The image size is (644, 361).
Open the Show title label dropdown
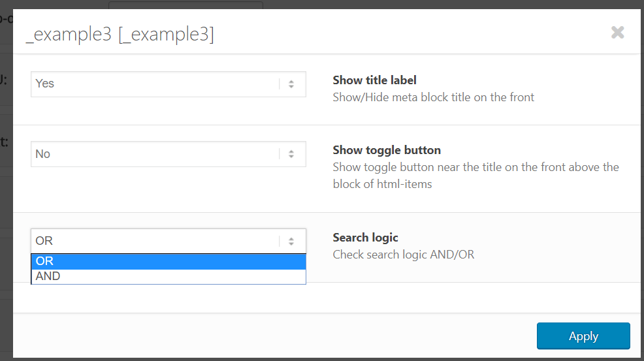(x=168, y=84)
